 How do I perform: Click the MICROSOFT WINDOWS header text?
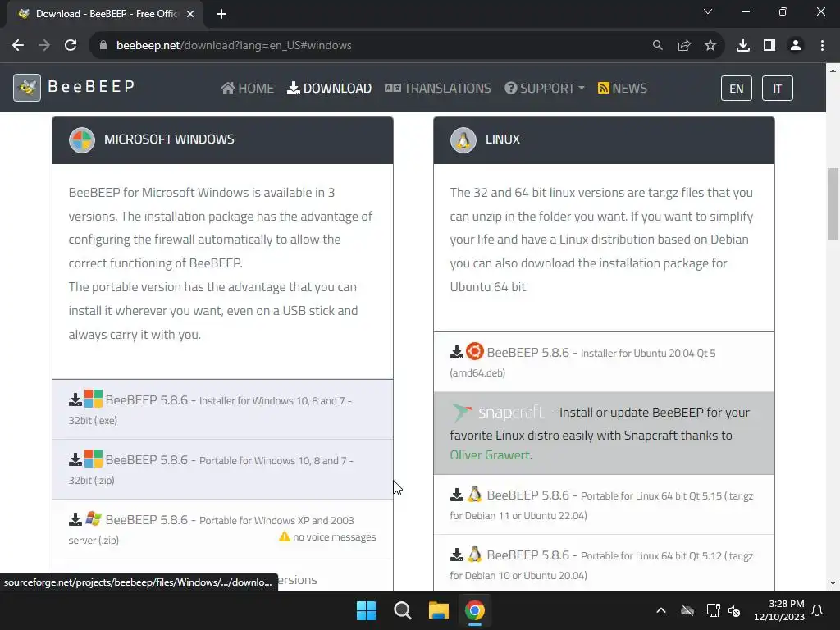[169, 139]
